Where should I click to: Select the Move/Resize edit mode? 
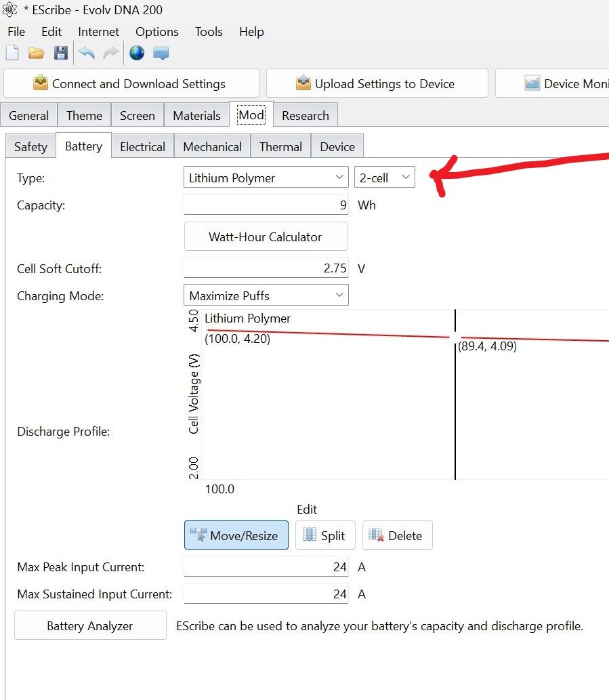pos(236,535)
